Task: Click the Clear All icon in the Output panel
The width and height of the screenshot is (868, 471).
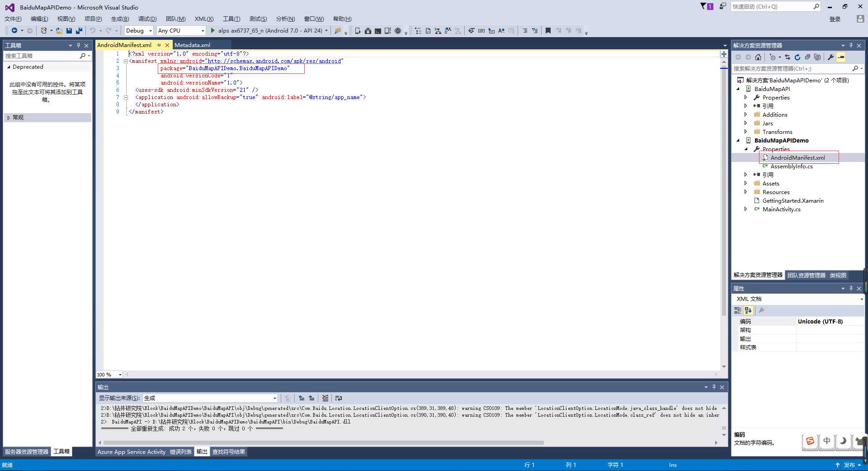Action: coord(325,398)
